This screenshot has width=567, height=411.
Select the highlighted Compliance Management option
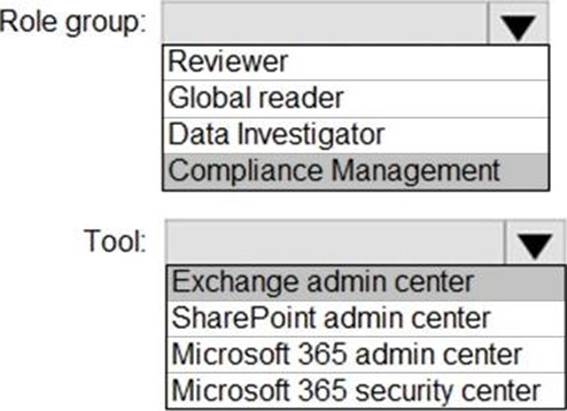[x=356, y=171]
